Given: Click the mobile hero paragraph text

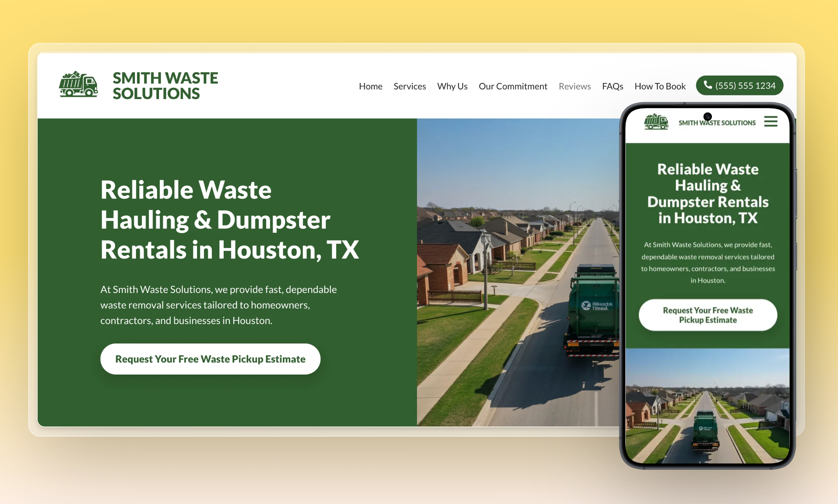Looking at the screenshot, I should coord(708,262).
